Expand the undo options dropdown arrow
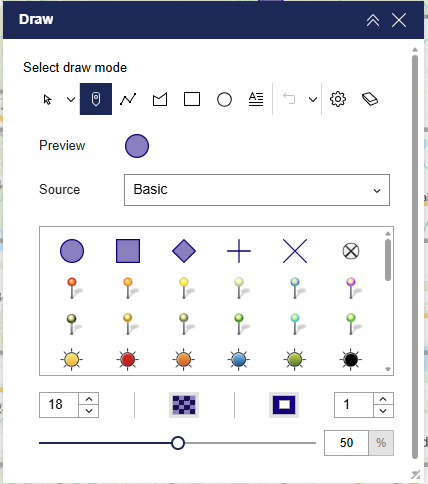 (313, 99)
